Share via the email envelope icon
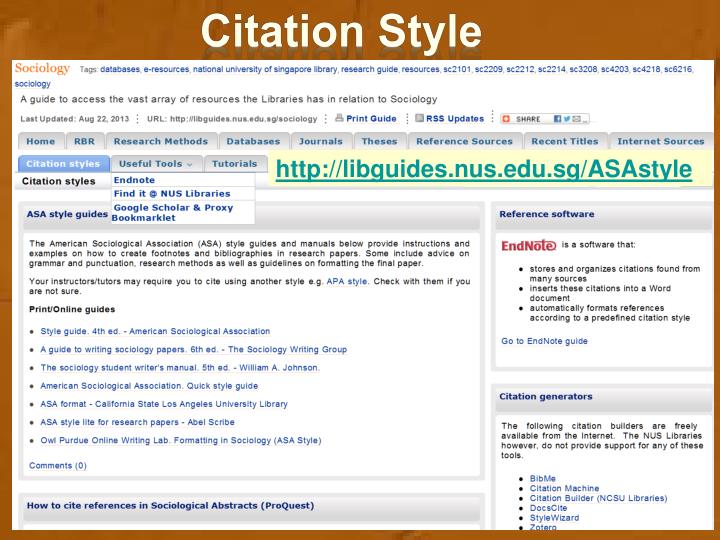 tap(577, 119)
